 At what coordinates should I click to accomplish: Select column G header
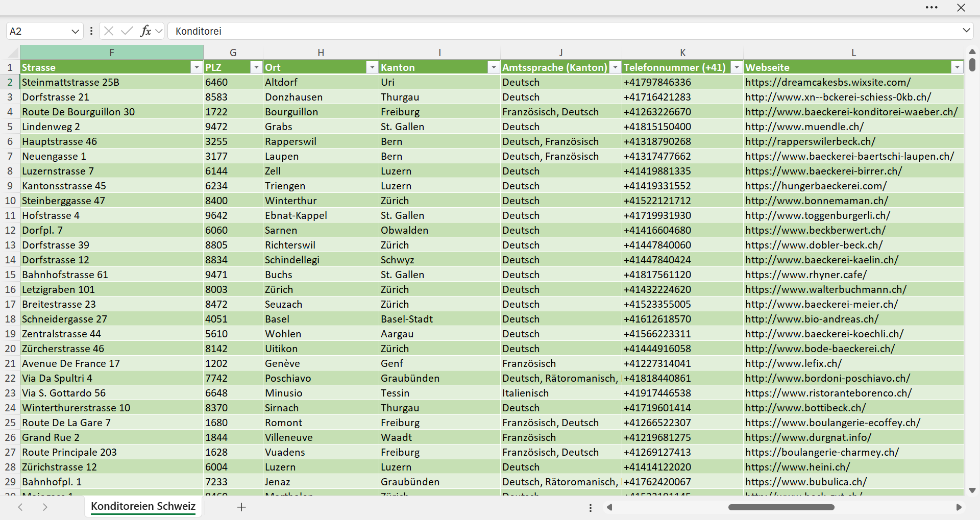[x=233, y=53]
